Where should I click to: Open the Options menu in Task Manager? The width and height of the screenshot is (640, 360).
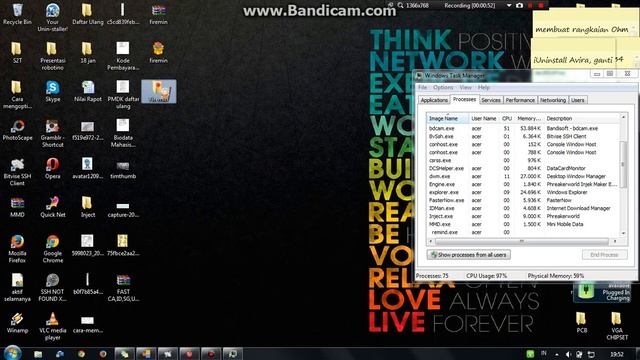click(443, 87)
